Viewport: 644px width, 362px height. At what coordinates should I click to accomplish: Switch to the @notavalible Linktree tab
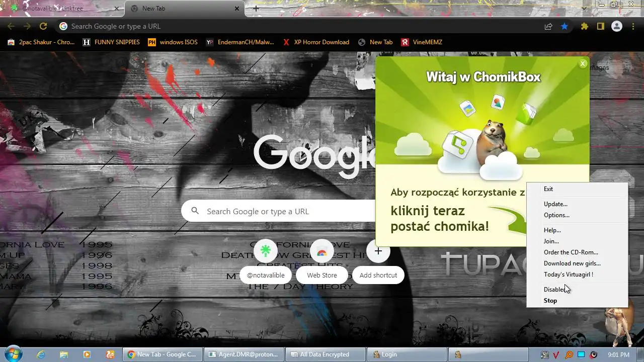coord(62,9)
